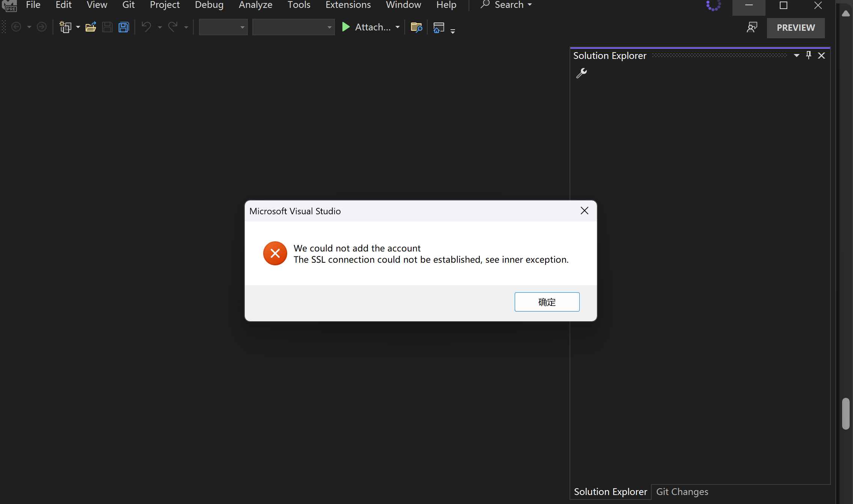Viewport: 853px width, 504px height.
Task: Click the Navigate Backward arrow icon
Action: (x=16, y=27)
